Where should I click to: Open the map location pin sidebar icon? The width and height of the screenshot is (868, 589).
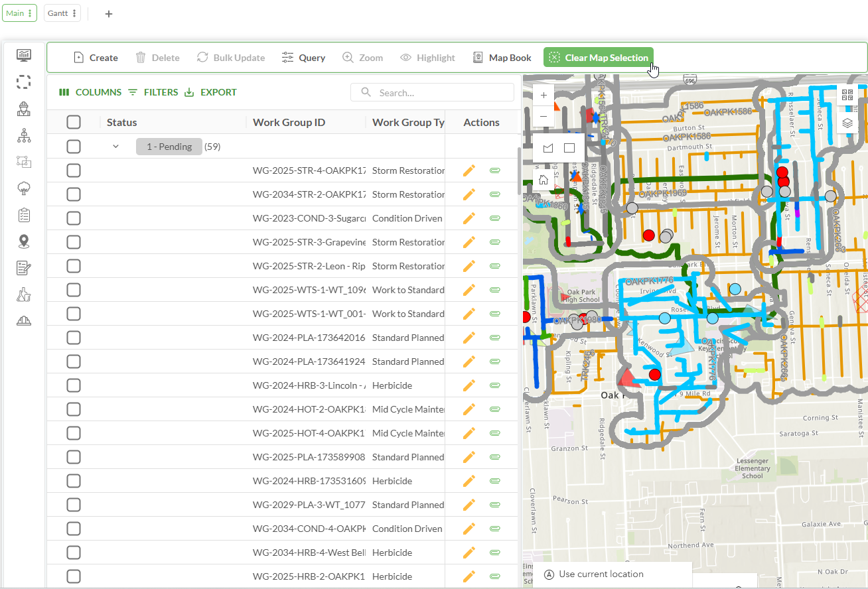click(x=24, y=241)
